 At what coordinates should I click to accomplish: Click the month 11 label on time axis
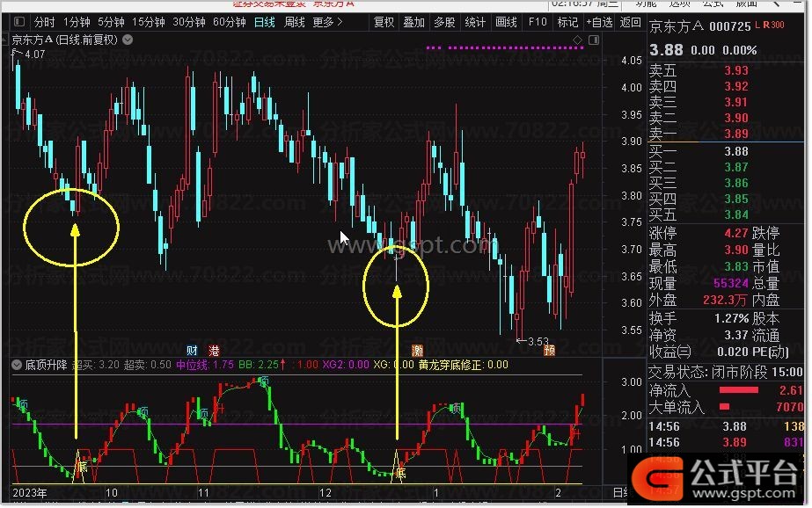click(203, 493)
